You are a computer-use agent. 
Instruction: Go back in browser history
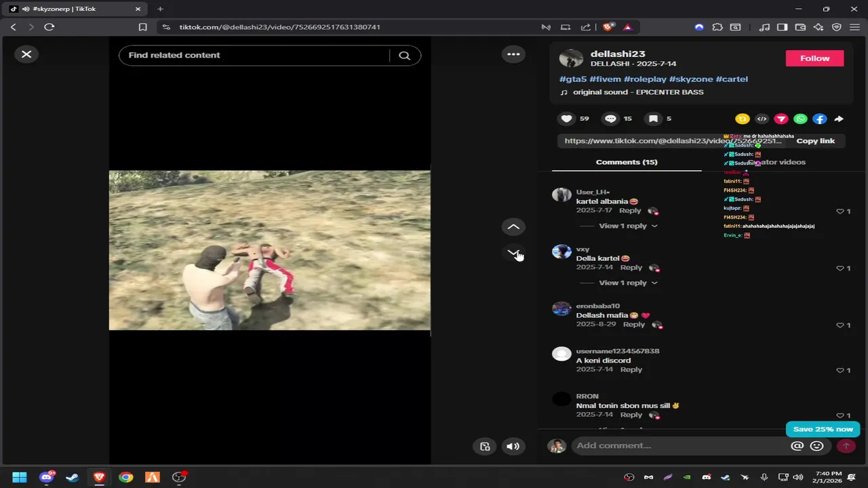14,27
